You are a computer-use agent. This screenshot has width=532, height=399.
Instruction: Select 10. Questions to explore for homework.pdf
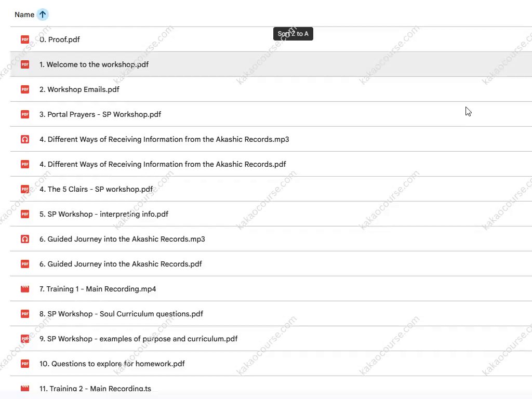[112, 364]
